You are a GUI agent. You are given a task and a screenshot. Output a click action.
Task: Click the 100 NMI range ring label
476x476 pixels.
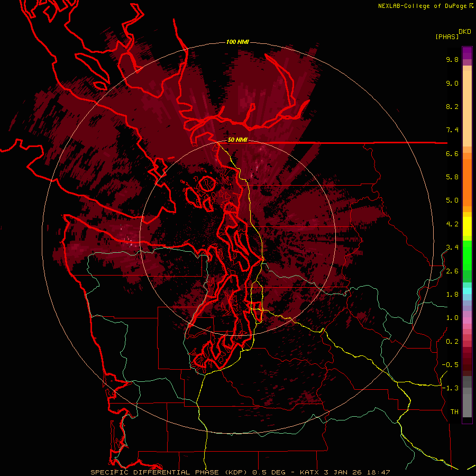237,42
